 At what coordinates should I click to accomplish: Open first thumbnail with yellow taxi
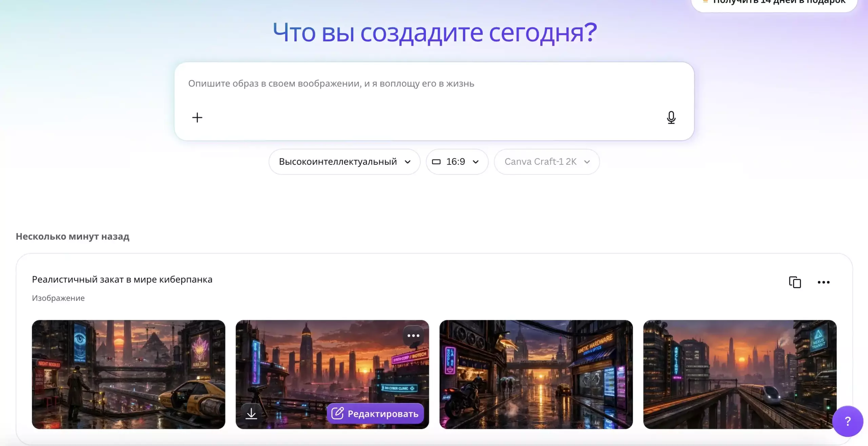click(129, 374)
